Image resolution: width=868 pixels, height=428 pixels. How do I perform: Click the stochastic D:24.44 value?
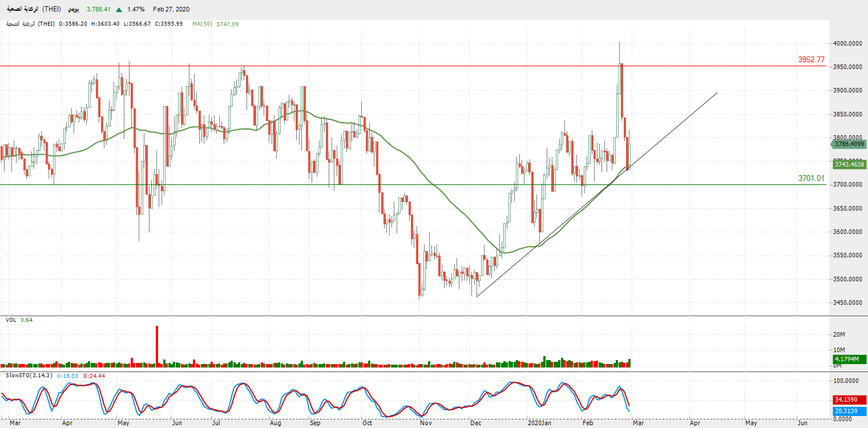point(94,375)
